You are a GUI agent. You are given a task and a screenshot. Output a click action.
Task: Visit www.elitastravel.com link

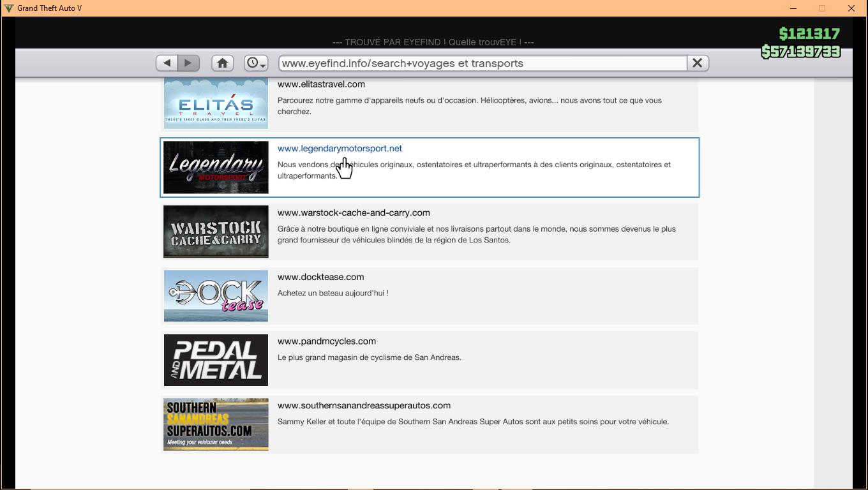point(321,84)
